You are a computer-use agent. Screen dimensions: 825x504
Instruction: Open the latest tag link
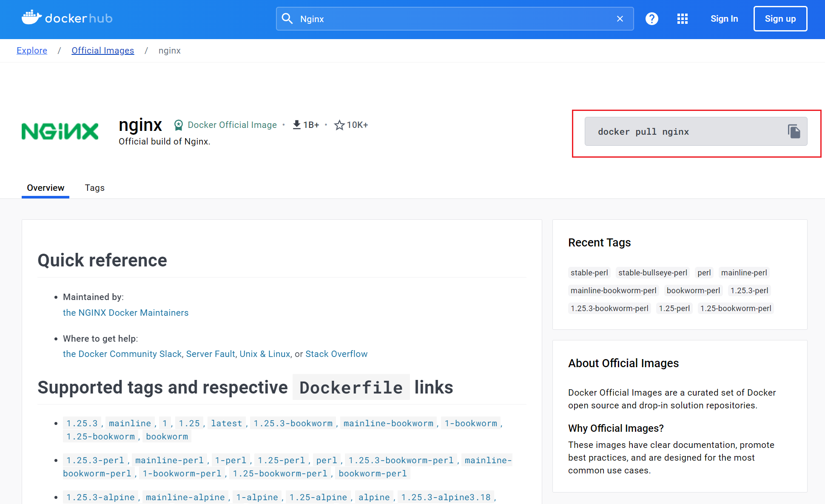click(x=226, y=423)
